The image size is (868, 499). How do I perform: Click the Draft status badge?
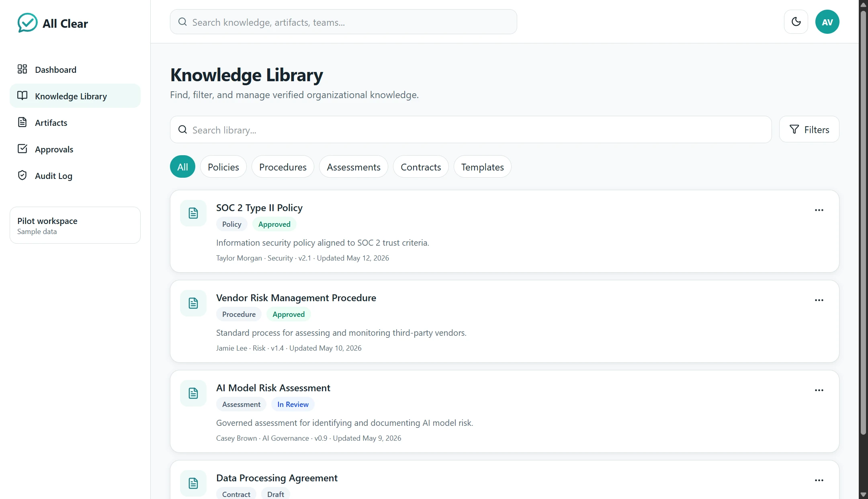pos(276,494)
